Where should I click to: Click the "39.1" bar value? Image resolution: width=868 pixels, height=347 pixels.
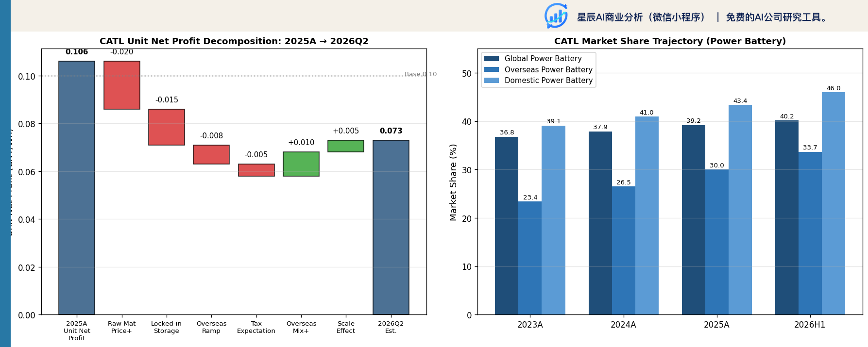(x=553, y=121)
